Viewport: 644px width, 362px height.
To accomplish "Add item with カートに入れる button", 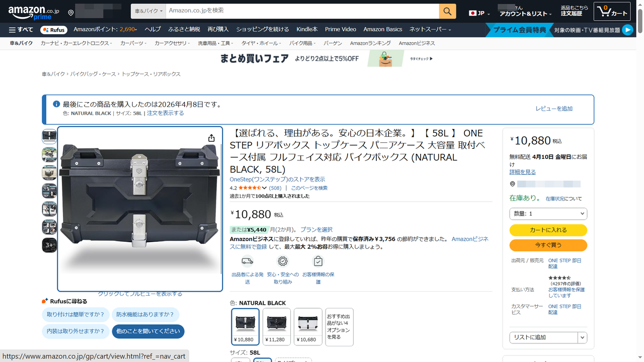I will coord(548,230).
